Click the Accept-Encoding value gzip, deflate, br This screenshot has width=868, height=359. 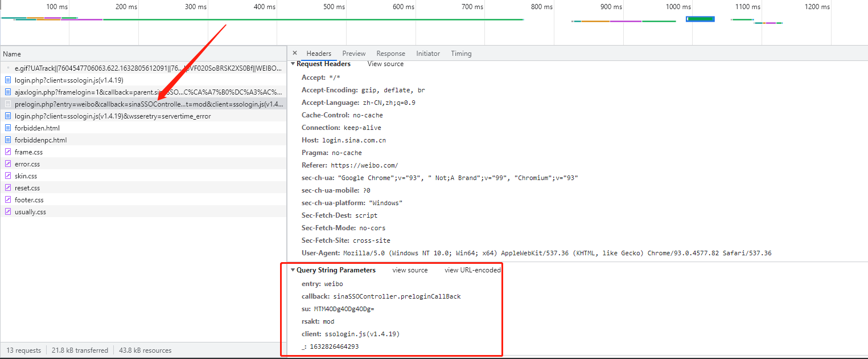393,90
